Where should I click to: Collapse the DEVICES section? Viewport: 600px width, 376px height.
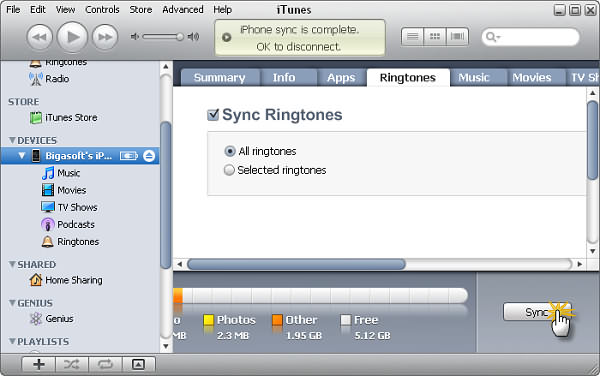tap(12, 140)
